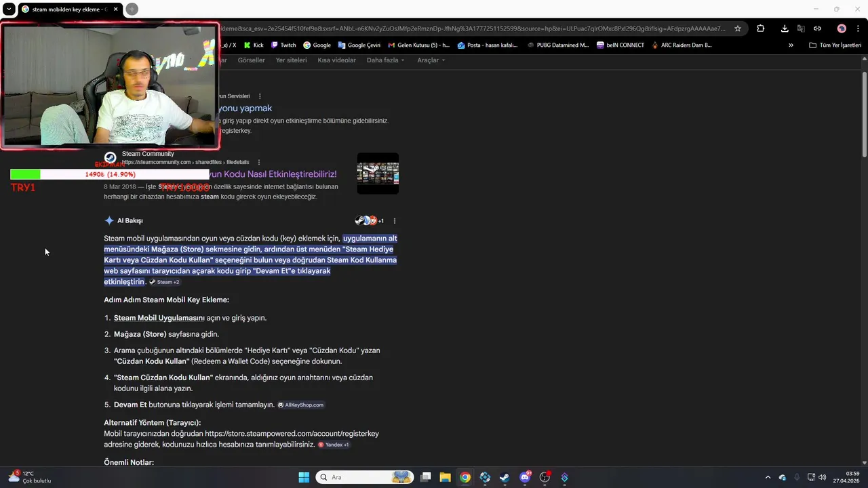Click the 'yonu yapmak' result title
The image size is (868, 488).
point(245,108)
